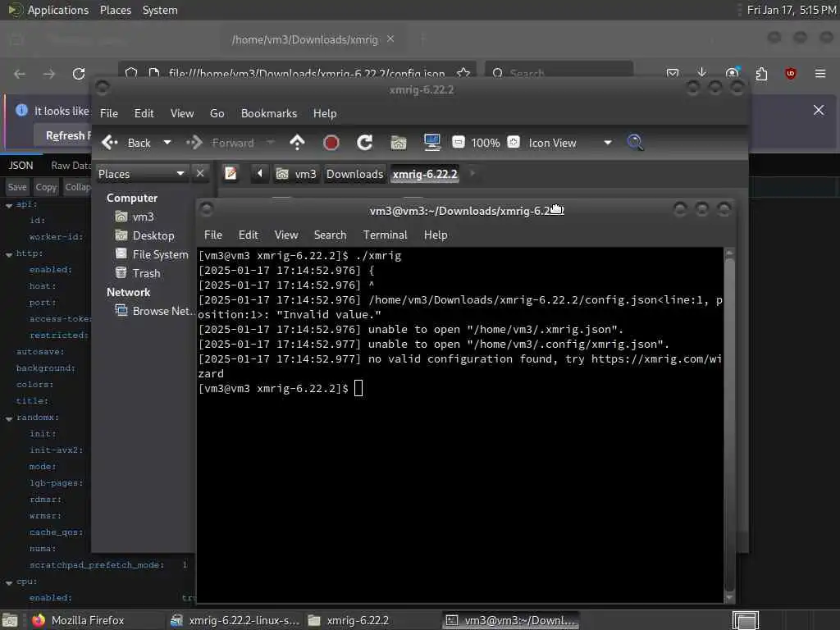The width and height of the screenshot is (840, 630).
Task: Open Firefox downloads arrow icon
Action: (702, 73)
